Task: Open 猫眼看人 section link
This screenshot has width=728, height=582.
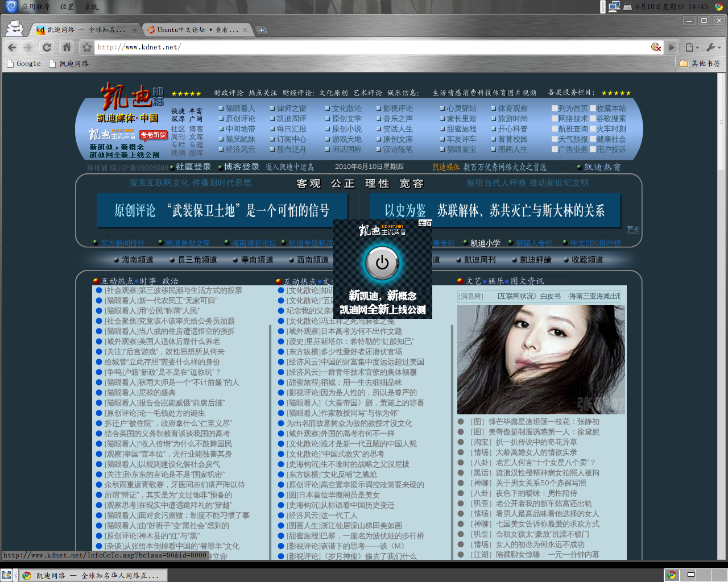Action: click(x=240, y=108)
